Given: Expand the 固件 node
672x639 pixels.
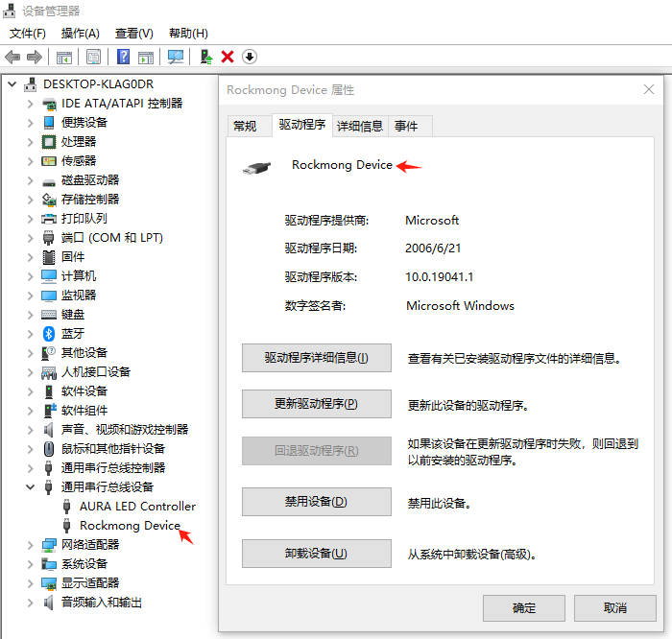Looking at the screenshot, I should tap(30, 257).
